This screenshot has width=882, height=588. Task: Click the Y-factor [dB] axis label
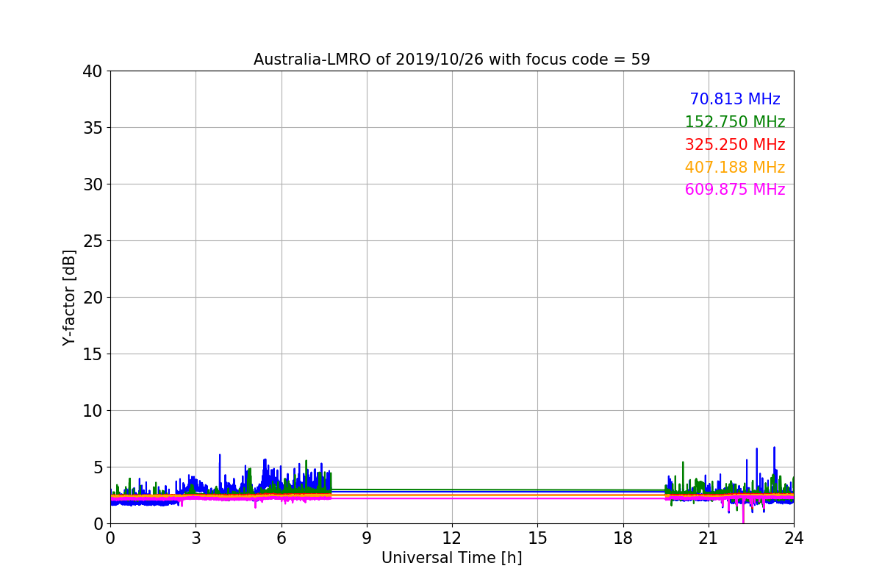69,298
